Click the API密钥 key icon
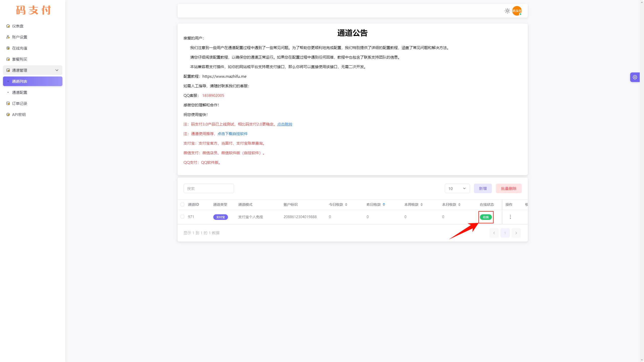The height and width of the screenshot is (362, 644). (x=8, y=114)
